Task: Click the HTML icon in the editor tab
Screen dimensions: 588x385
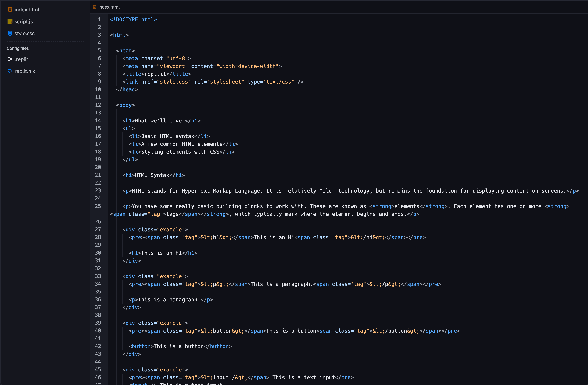Action: 94,7
